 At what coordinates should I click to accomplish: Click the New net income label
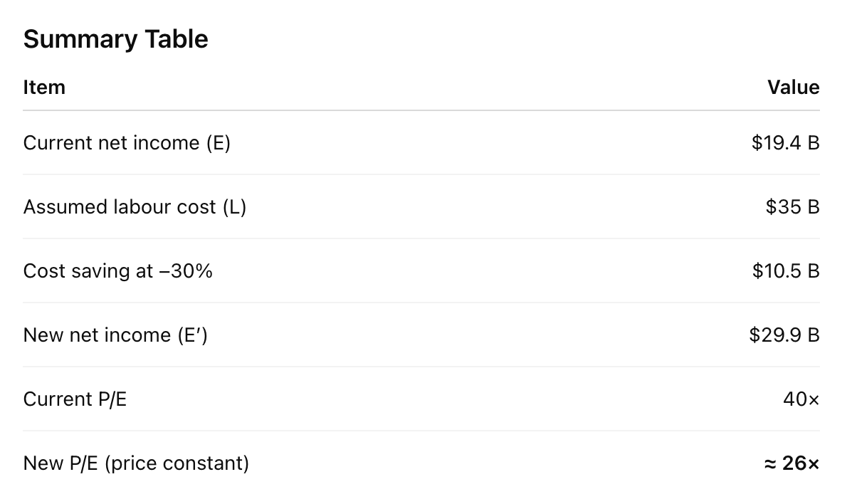point(100,335)
